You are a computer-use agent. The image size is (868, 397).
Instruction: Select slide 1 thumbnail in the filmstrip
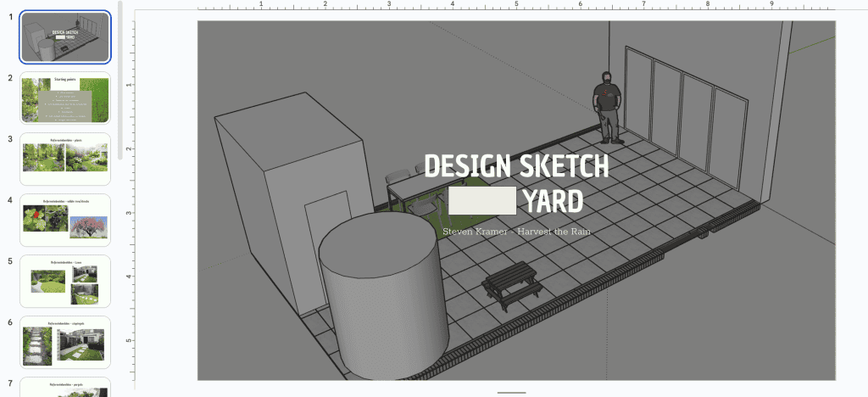coord(65,37)
